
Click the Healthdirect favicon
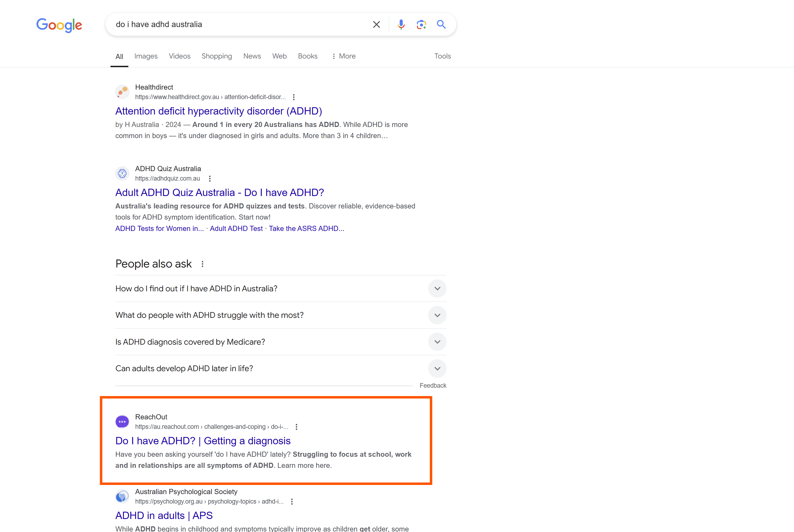pos(122,92)
